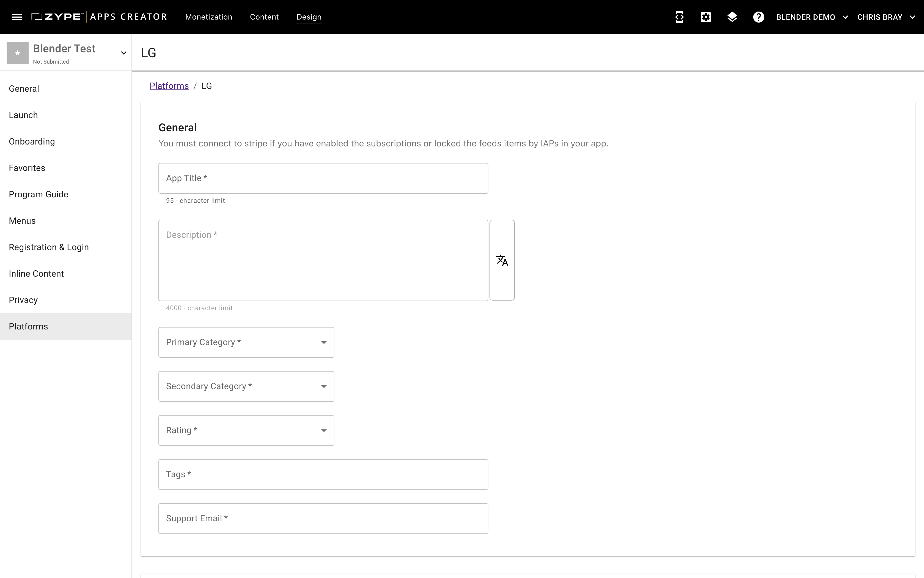Click the Blender Test app star thumbnail
Viewport: 924px width, 578px height.
pyautogui.click(x=18, y=53)
